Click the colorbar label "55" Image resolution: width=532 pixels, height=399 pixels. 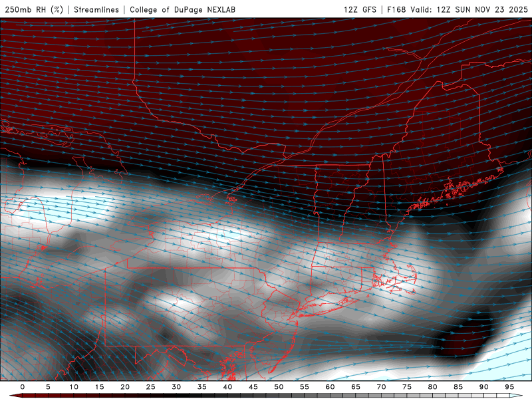304,387
